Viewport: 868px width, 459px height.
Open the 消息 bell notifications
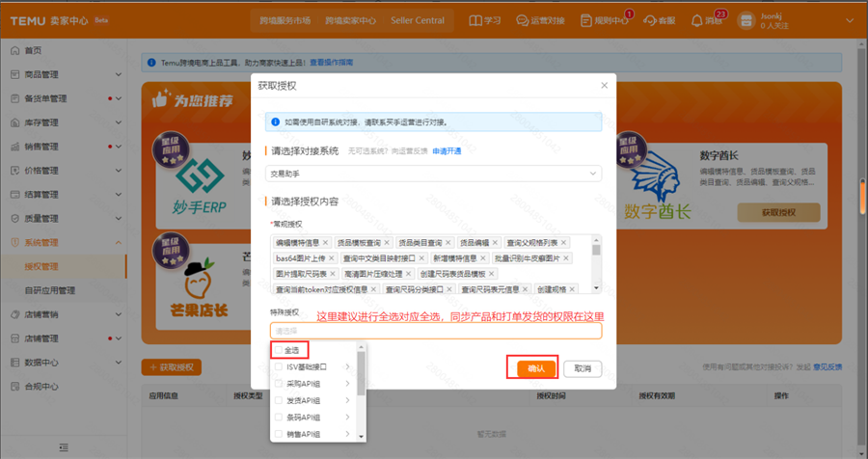point(697,20)
